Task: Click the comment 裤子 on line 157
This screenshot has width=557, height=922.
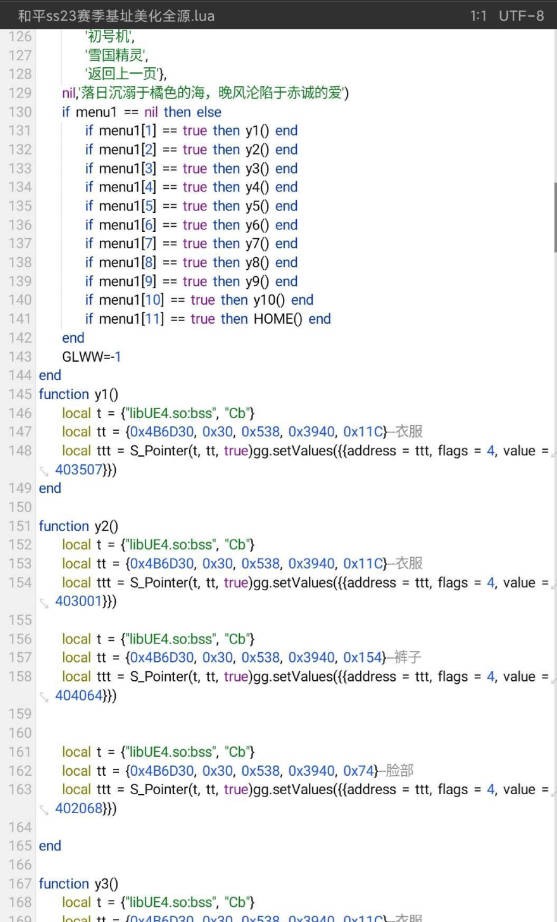Action: pyautogui.click(x=408, y=657)
